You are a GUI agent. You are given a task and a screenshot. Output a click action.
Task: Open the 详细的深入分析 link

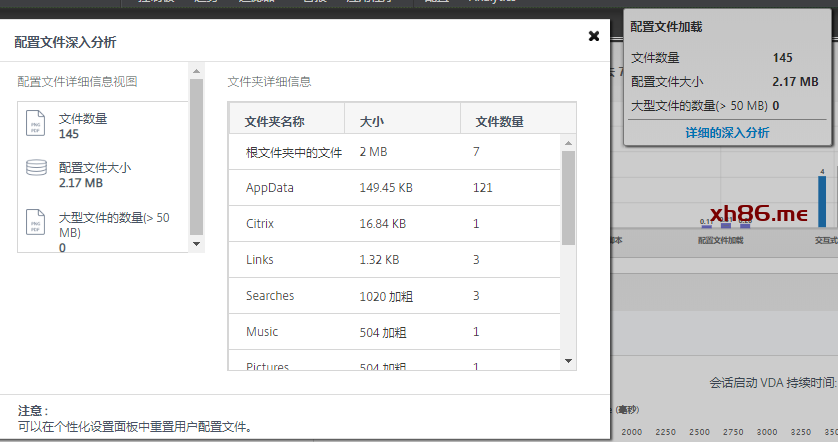click(727, 132)
